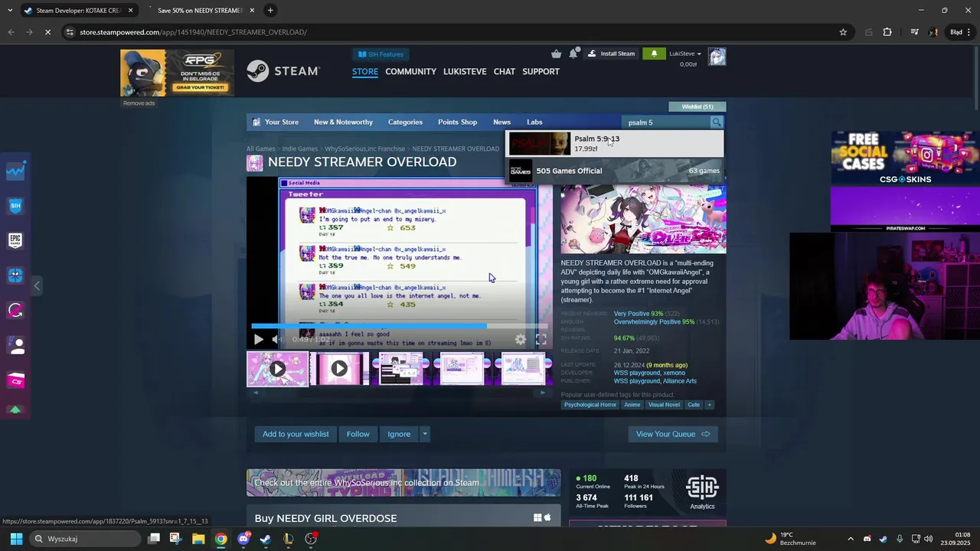Seek in the video progress bar
Viewport: 980px width, 551px height.
[x=399, y=326]
